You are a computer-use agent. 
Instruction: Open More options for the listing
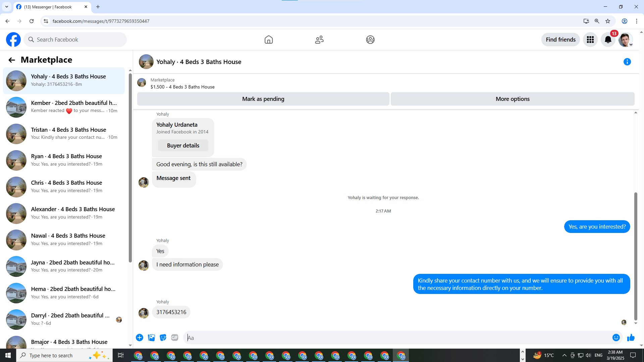(513, 99)
